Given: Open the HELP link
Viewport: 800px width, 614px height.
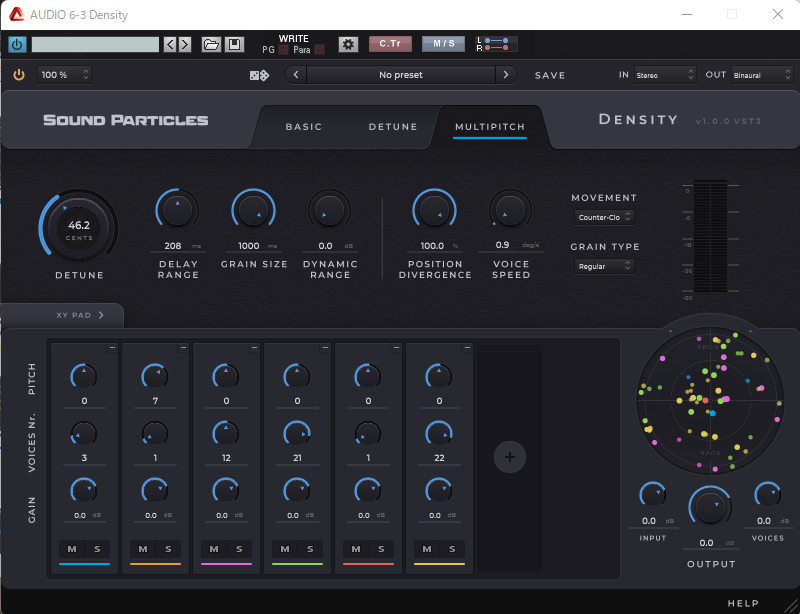Looking at the screenshot, I should (743, 603).
